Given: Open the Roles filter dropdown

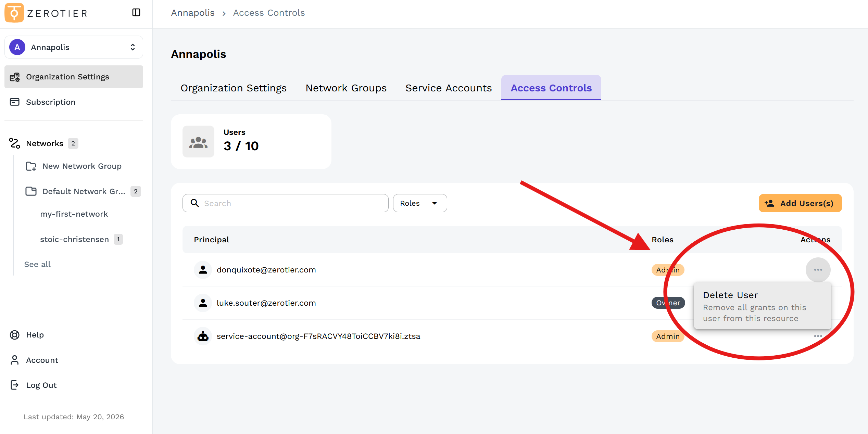Looking at the screenshot, I should click(x=420, y=203).
